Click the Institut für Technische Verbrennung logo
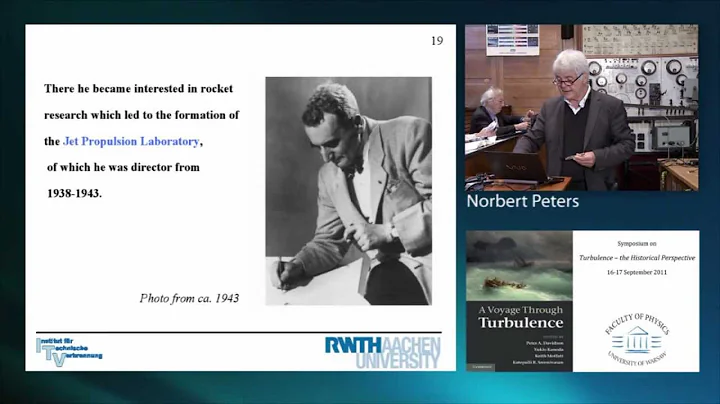This screenshot has width=720, height=404. (x=69, y=352)
